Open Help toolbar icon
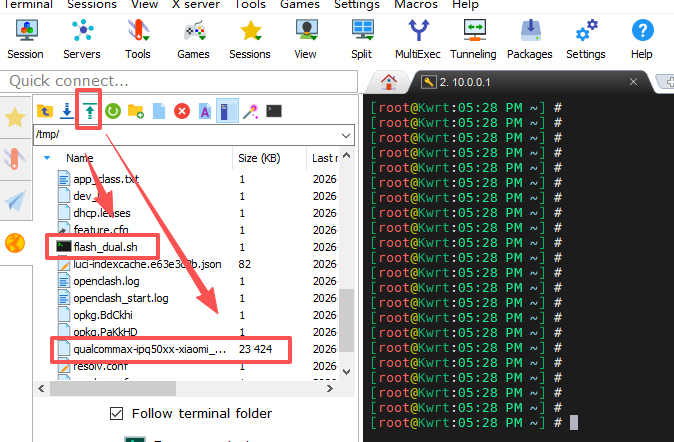 pyautogui.click(x=642, y=39)
